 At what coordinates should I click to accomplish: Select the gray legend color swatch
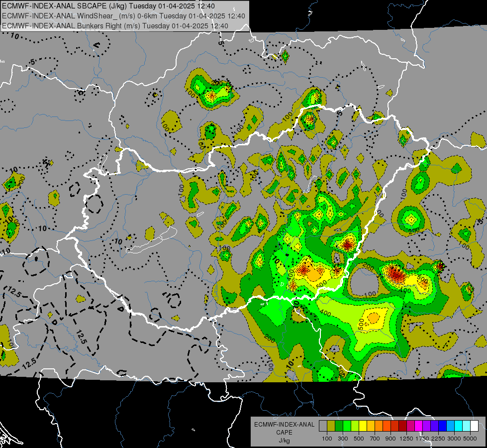323,426
